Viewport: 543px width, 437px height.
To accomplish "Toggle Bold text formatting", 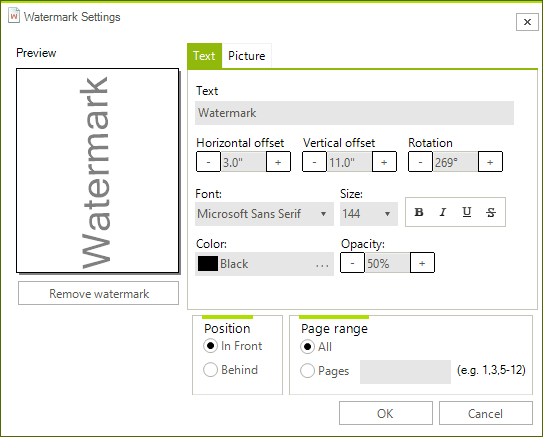I will [419, 212].
